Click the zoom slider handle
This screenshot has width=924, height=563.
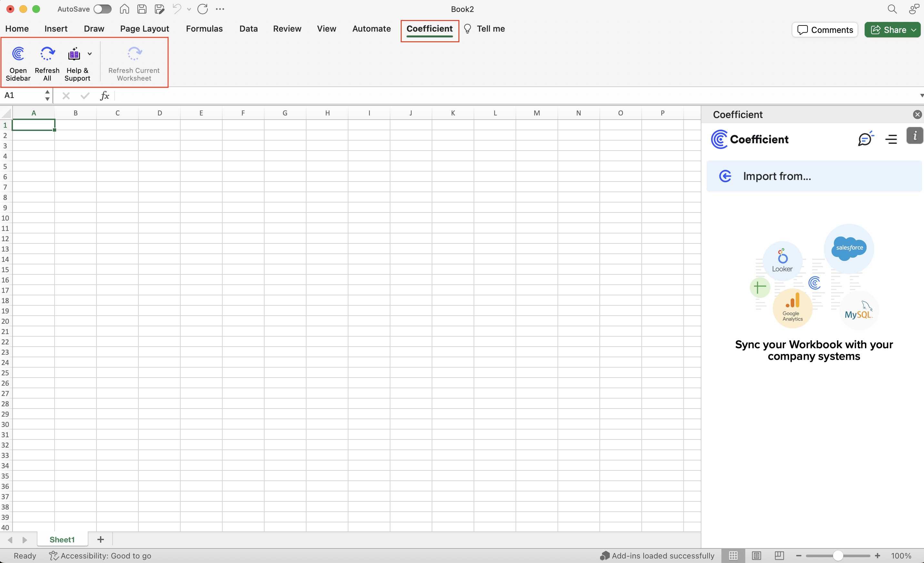[838, 556]
